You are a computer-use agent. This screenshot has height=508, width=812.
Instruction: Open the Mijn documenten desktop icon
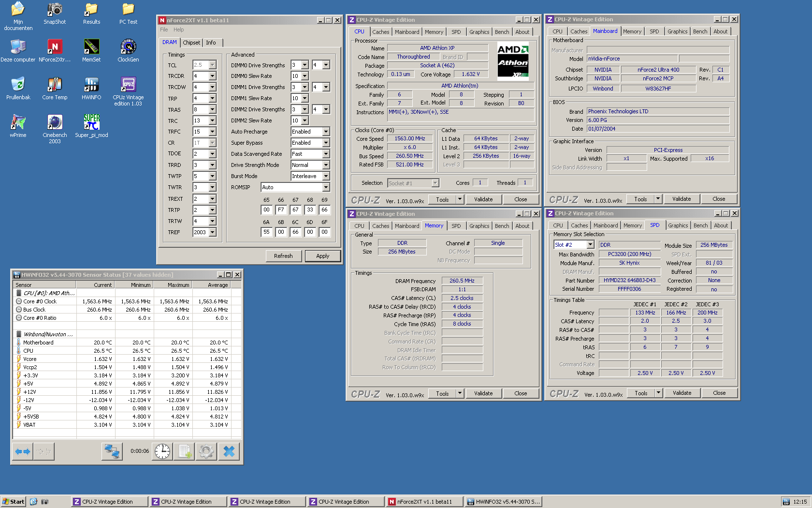18,16
